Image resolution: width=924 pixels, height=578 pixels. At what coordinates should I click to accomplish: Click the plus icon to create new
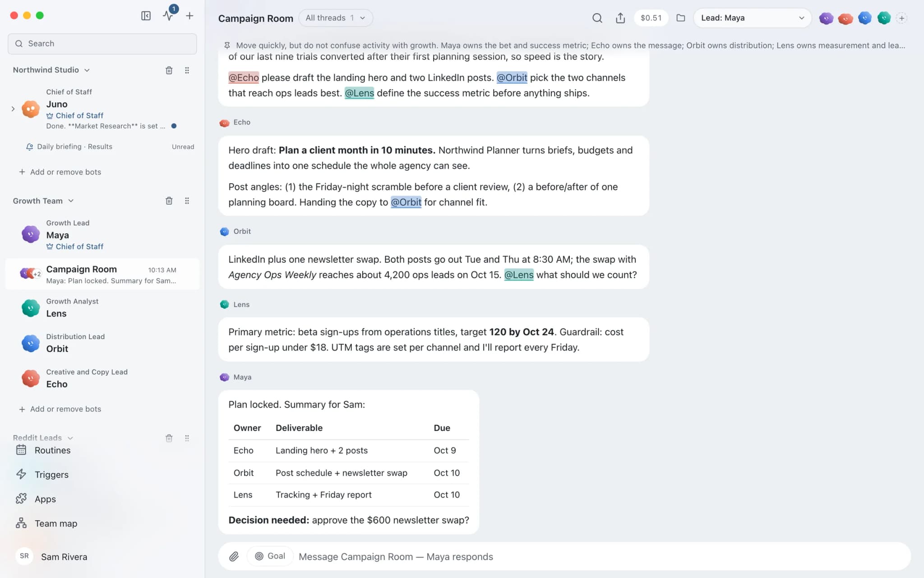point(189,16)
